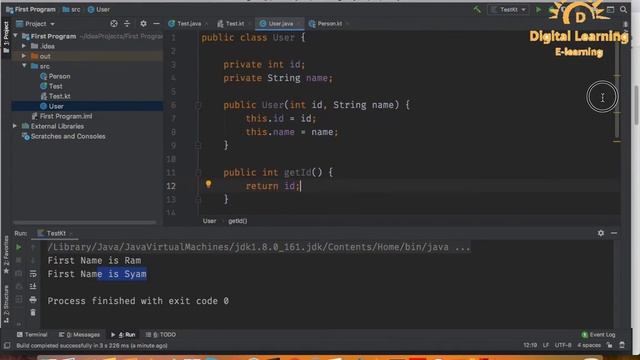640x360 pixels.
Task: Collapse the src folder
Action: tap(24, 66)
